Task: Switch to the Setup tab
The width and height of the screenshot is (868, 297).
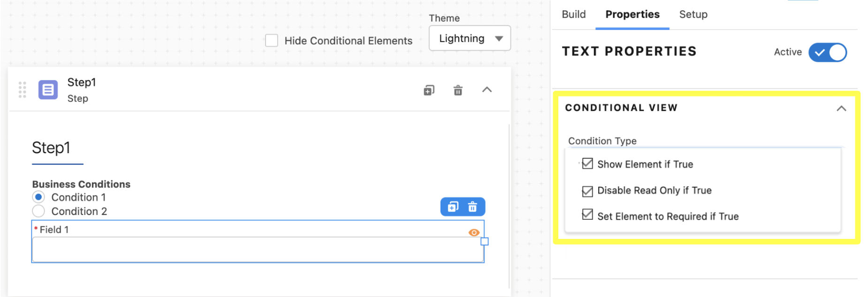Action: (693, 15)
